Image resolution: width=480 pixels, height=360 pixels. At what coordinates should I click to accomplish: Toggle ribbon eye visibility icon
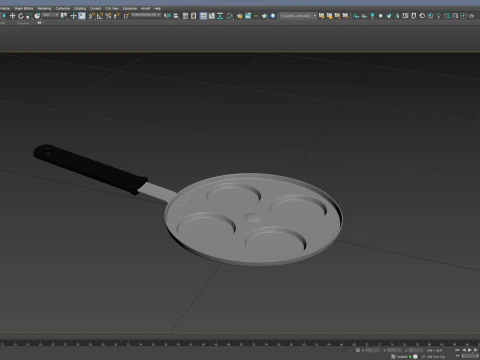point(39,23)
